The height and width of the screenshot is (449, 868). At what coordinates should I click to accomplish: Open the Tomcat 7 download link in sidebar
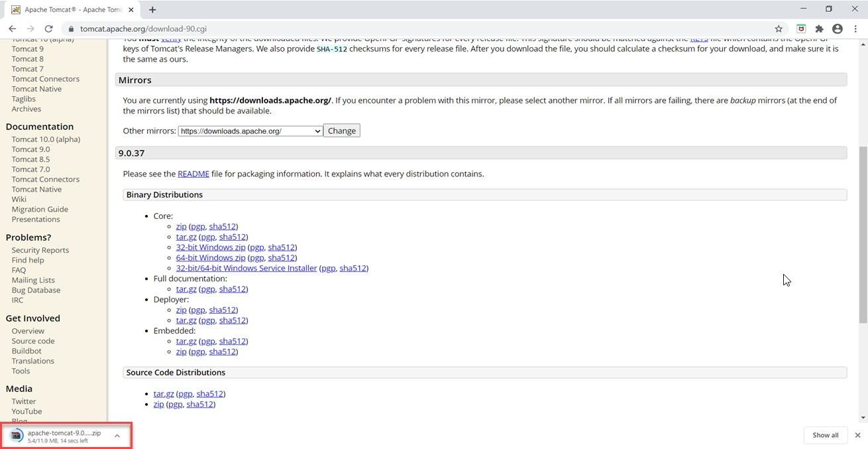28,69
